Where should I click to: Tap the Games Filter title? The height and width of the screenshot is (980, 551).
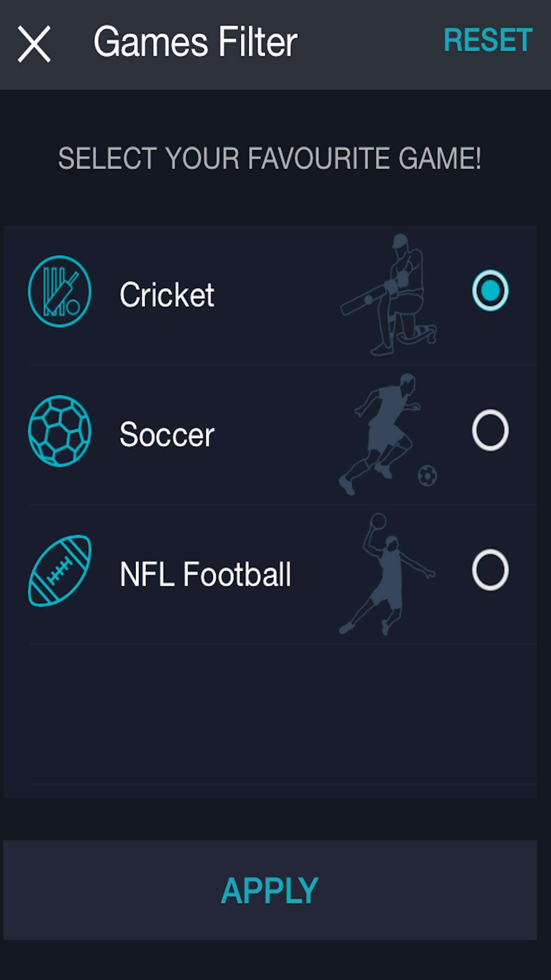coord(195,42)
